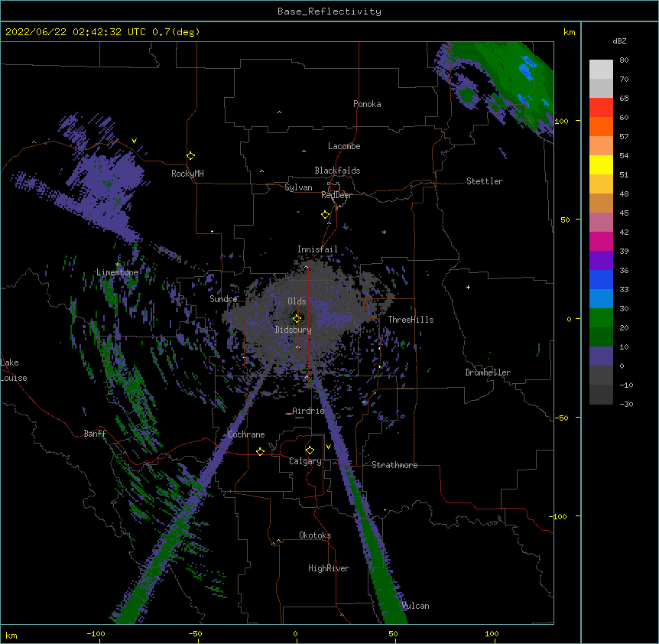The width and height of the screenshot is (659, 644).
Task: Click the Innisfail town label
Action: 317,249
